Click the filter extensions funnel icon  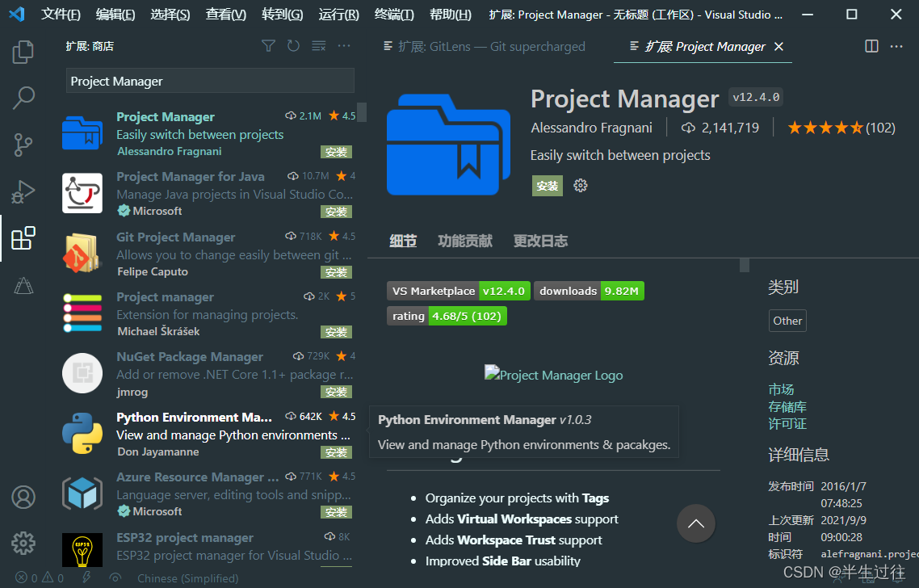click(x=268, y=46)
